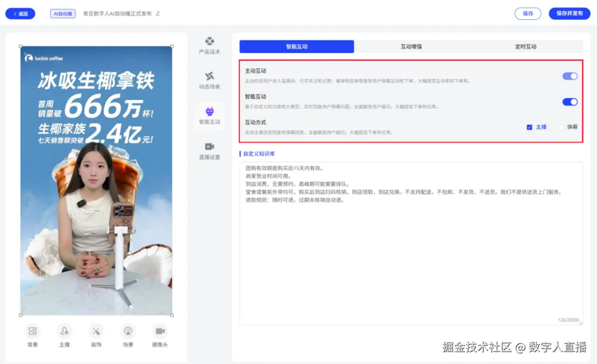597x364 pixels.
Task: Open the 动态场景 sidebar icon
Action: click(x=209, y=80)
